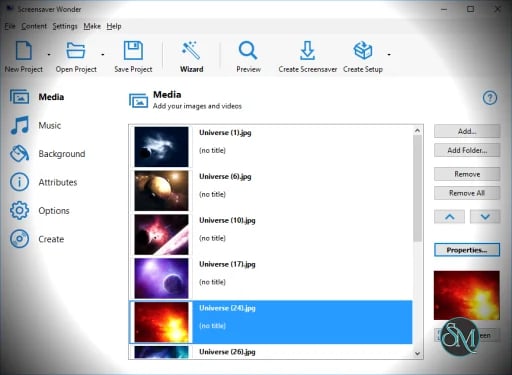Select the Universe (10).jpg thumbnail

tap(161, 234)
